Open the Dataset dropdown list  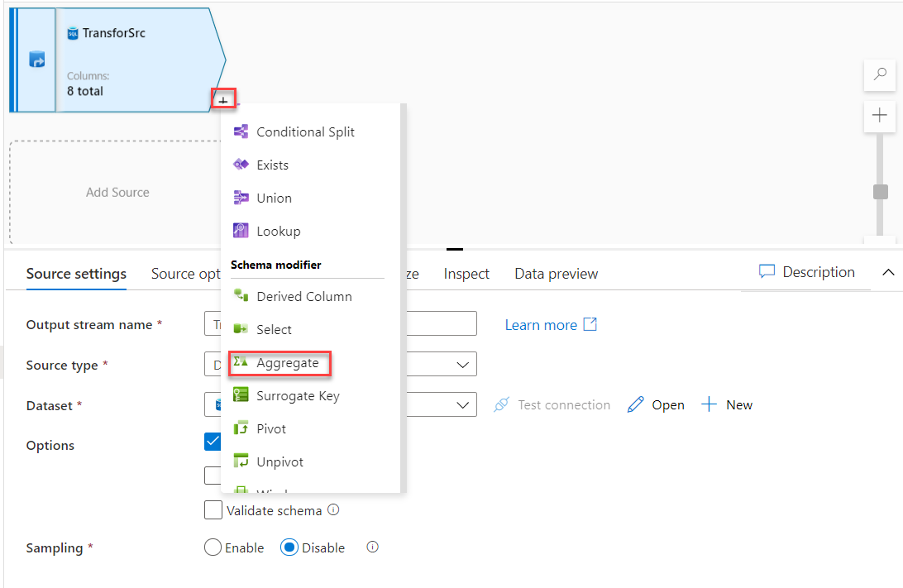[x=463, y=405]
